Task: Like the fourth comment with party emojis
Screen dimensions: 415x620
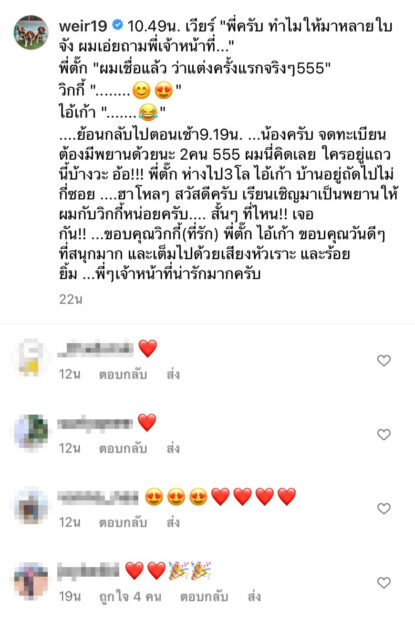Action: pos(384,582)
